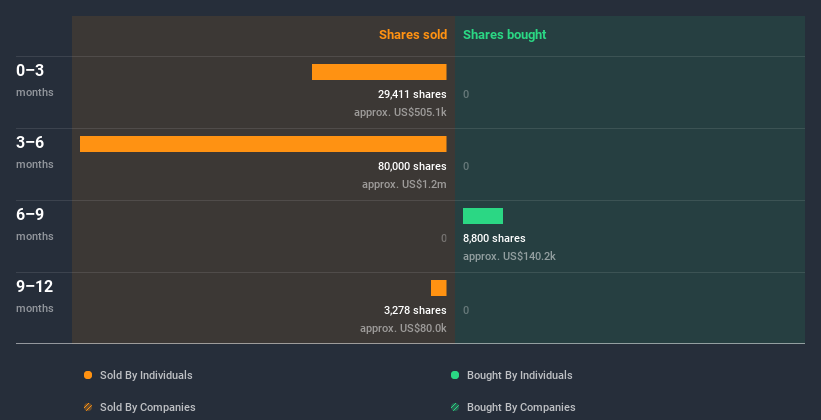
Task: Select the 9–12 months small orange bar
Action: click(x=439, y=288)
